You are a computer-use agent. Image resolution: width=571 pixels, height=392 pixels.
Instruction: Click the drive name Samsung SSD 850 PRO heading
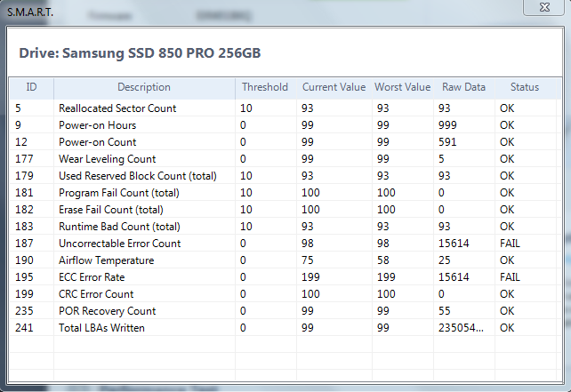tap(140, 53)
